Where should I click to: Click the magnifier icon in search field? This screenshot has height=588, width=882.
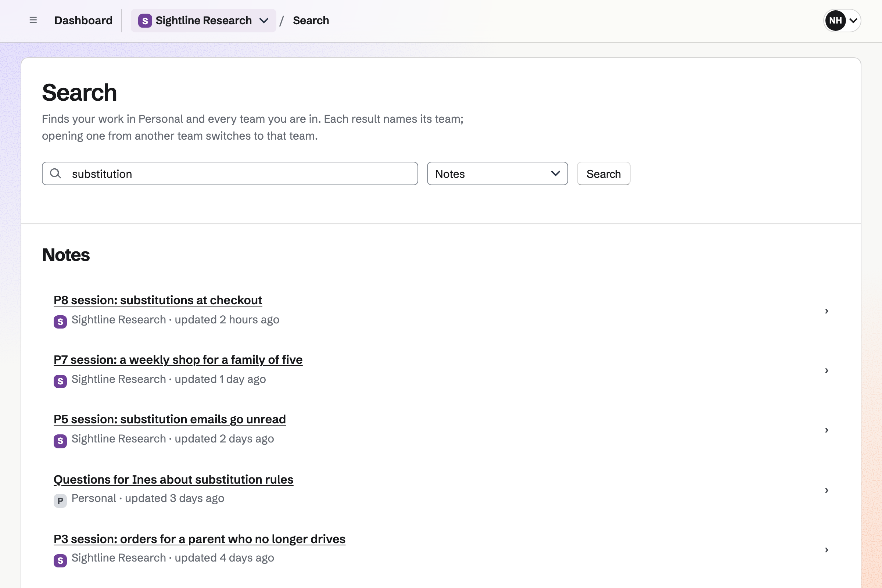(x=55, y=173)
